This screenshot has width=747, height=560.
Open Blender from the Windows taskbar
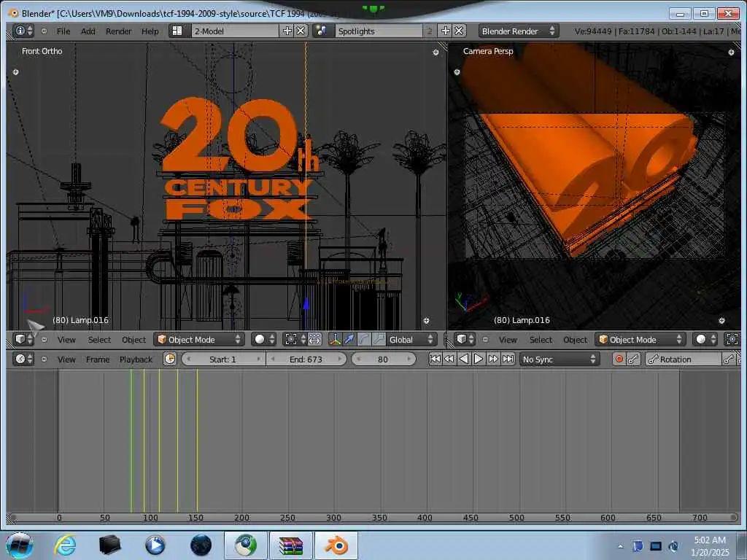(x=336, y=545)
